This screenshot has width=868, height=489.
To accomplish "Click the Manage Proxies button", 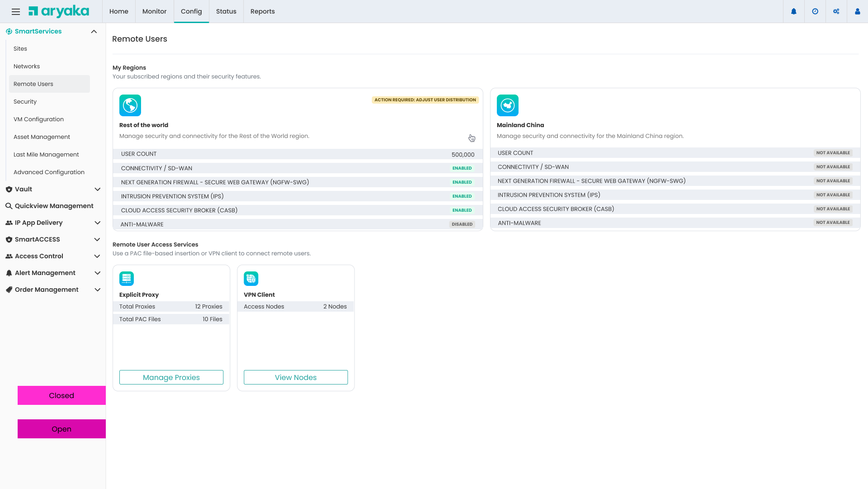I will pos(171,377).
